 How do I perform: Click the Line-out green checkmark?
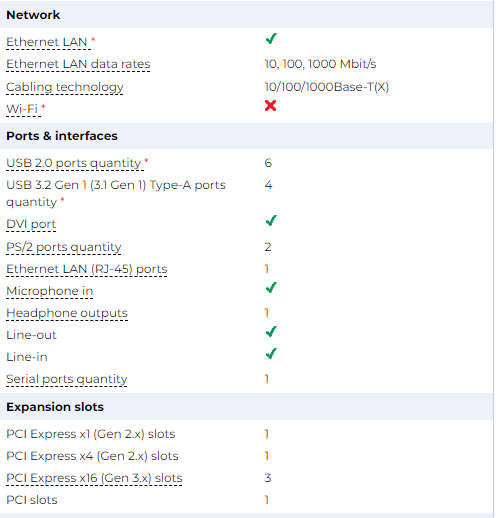pyautogui.click(x=271, y=332)
